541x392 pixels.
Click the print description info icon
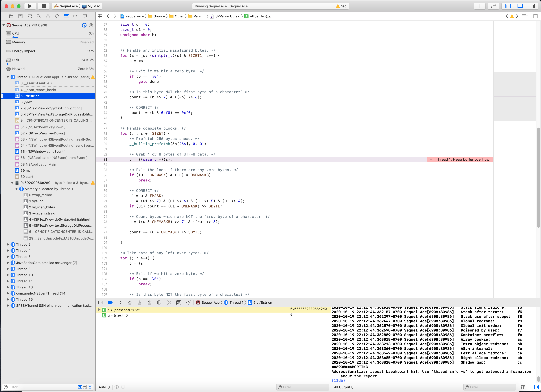coord(123,387)
